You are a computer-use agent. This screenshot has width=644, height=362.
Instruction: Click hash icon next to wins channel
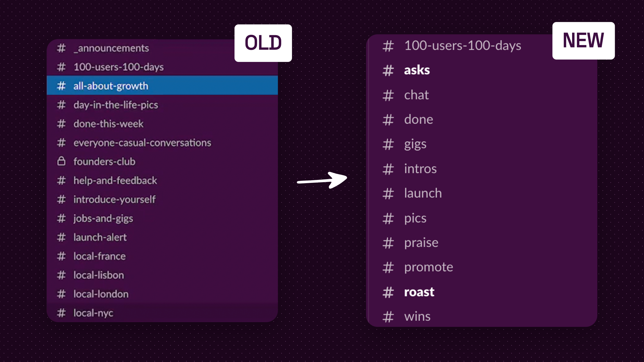[x=388, y=317]
